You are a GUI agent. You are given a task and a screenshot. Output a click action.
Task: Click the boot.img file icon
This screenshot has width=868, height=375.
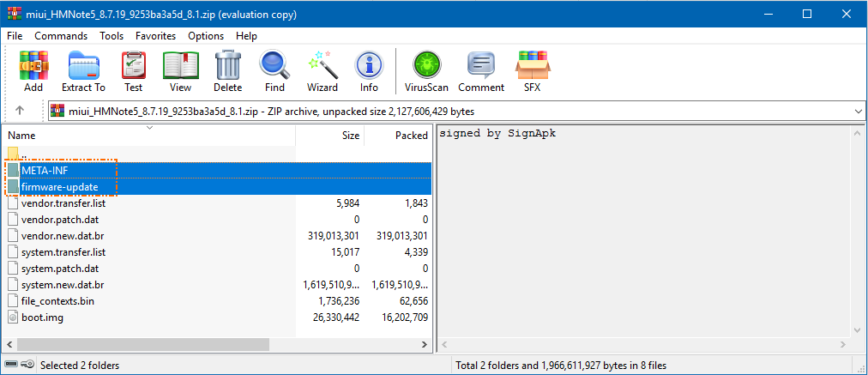pyautogui.click(x=13, y=318)
